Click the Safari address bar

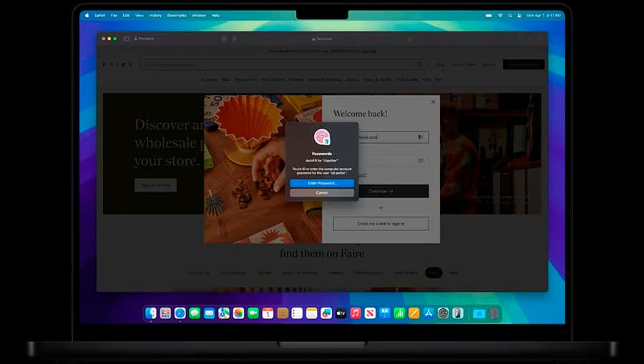click(x=322, y=39)
